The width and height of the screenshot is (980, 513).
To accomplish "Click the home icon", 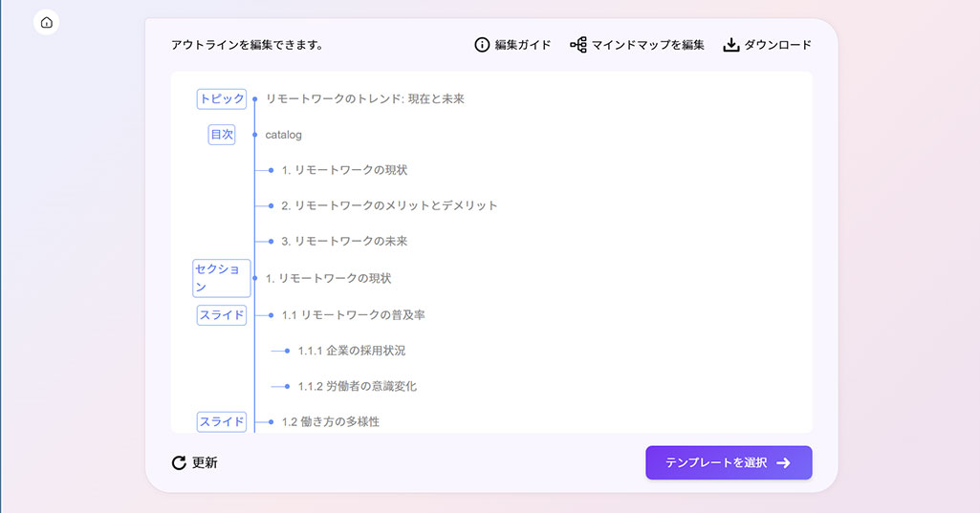I will 47,22.
